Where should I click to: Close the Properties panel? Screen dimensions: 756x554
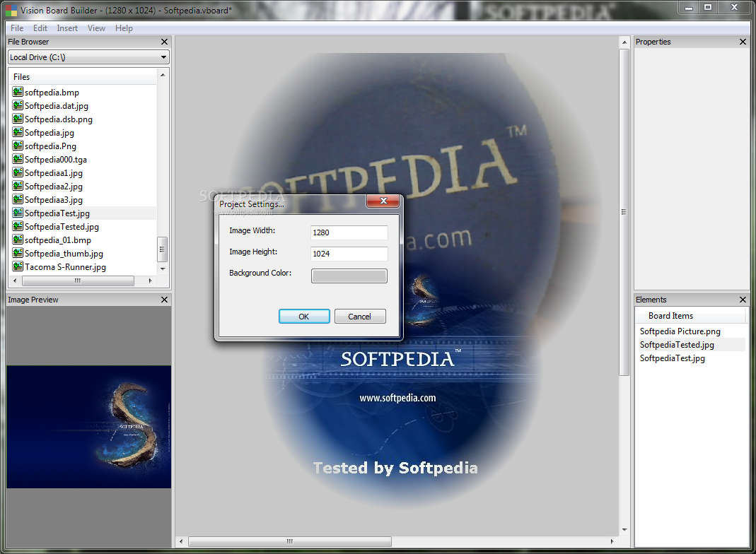pos(743,42)
